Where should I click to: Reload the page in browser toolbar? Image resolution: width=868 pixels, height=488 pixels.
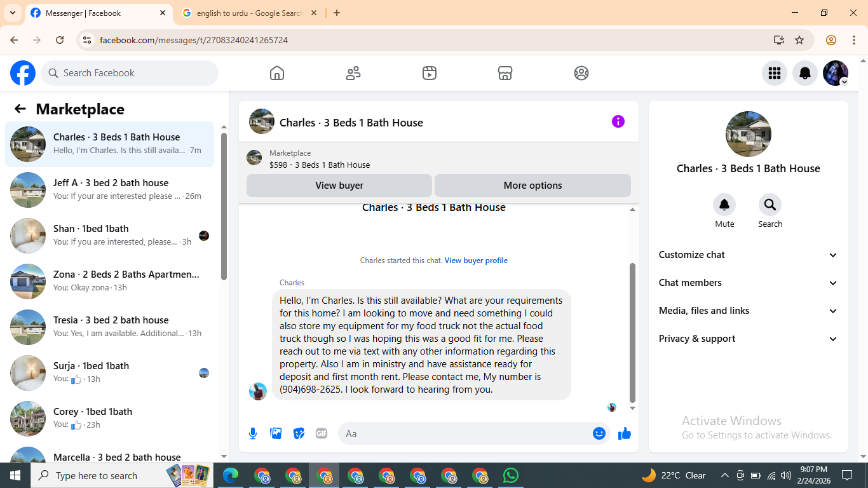60,40
